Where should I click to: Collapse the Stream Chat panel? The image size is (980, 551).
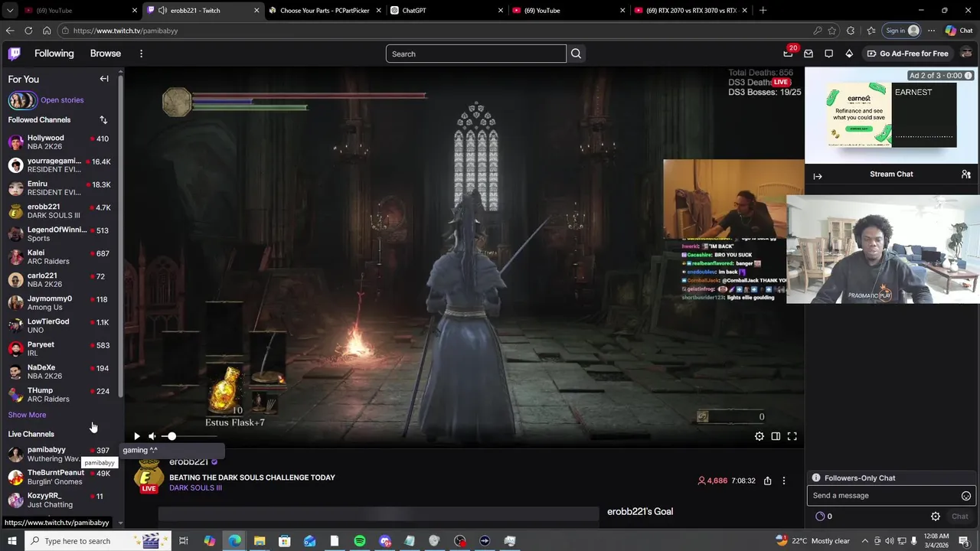tap(818, 176)
